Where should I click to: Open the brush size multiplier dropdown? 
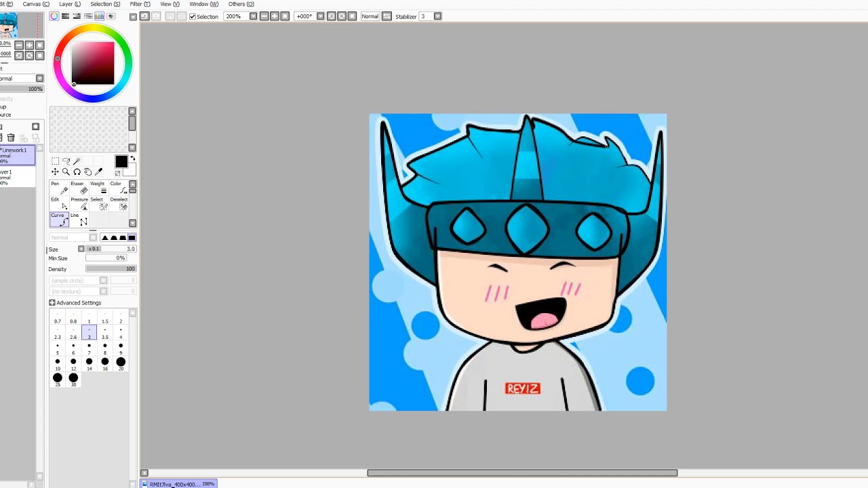(x=81, y=249)
